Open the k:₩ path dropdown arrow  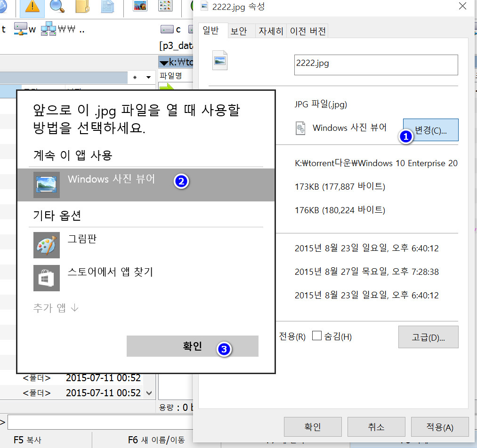click(164, 63)
